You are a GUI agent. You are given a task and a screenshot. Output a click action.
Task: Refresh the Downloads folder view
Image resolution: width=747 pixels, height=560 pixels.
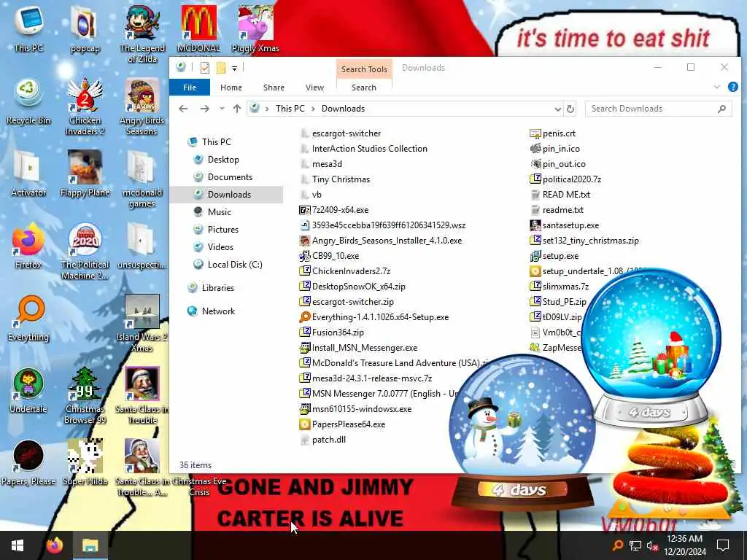click(x=570, y=109)
